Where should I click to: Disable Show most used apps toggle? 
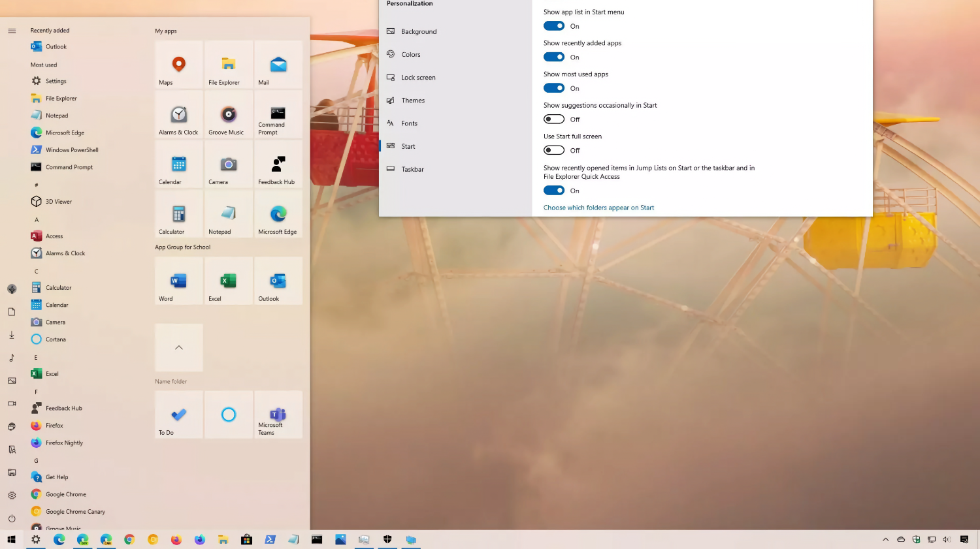pyautogui.click(x=554, y=88)
